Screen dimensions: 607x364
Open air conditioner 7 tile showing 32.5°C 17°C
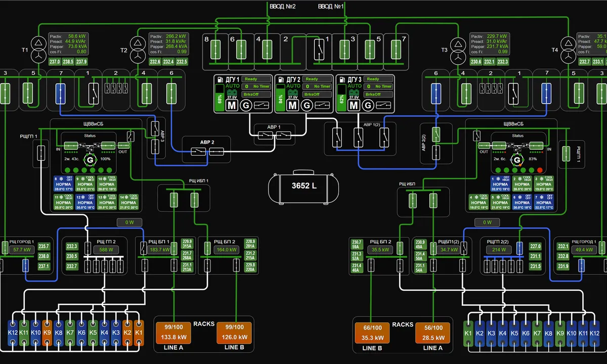coord(544,202)
